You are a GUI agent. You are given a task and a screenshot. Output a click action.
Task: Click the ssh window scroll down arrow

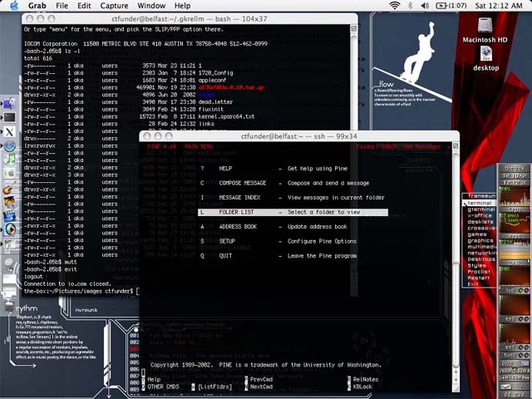(x=456, y=381)
